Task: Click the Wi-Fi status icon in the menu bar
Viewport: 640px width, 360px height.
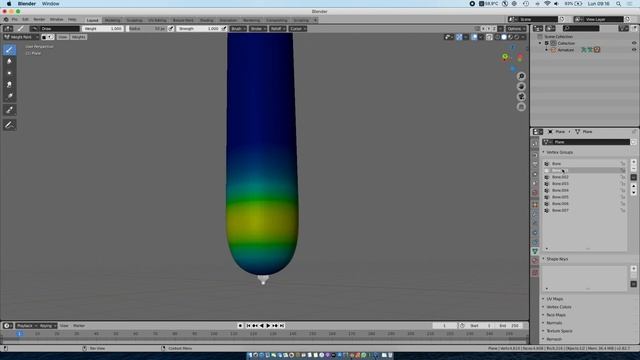Action: [x=547, y=4]
